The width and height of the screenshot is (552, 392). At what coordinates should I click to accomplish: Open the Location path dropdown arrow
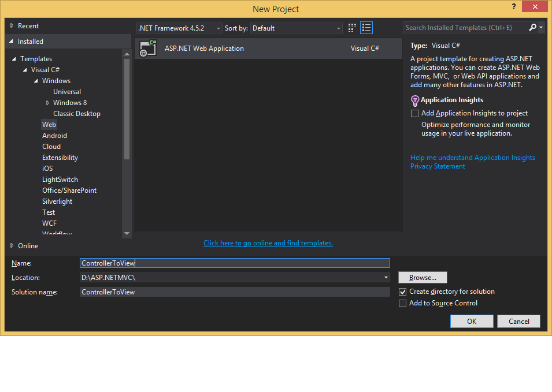386,277
